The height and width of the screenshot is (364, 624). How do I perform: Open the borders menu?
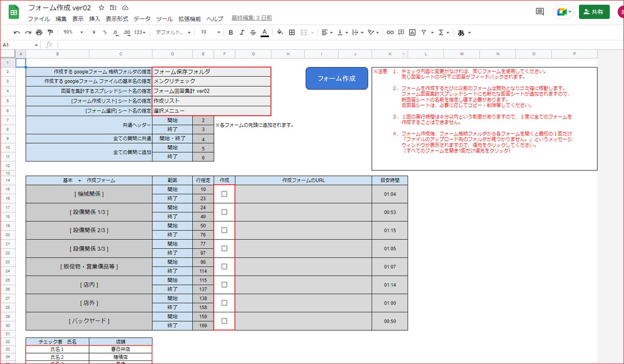292,32
